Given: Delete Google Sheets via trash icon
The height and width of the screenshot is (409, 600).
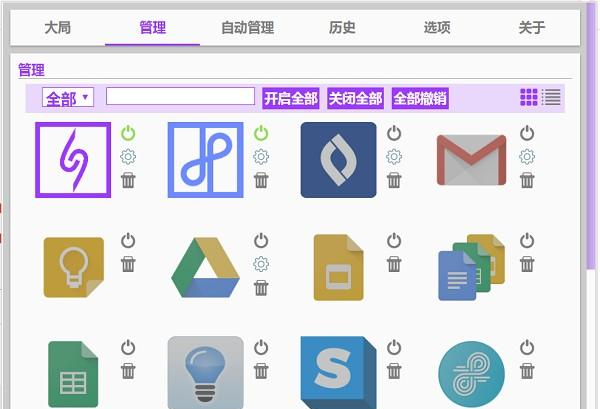Looking at the screenshot, I should point(128,371).
